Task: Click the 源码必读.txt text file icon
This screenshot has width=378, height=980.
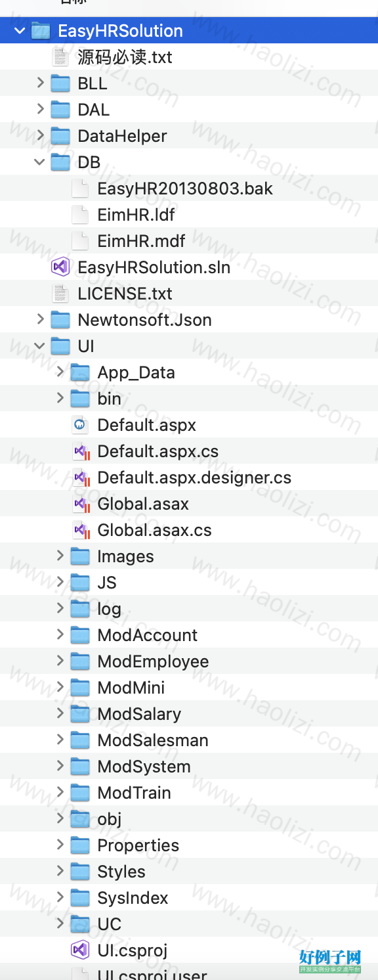Action: pos(60,57)
